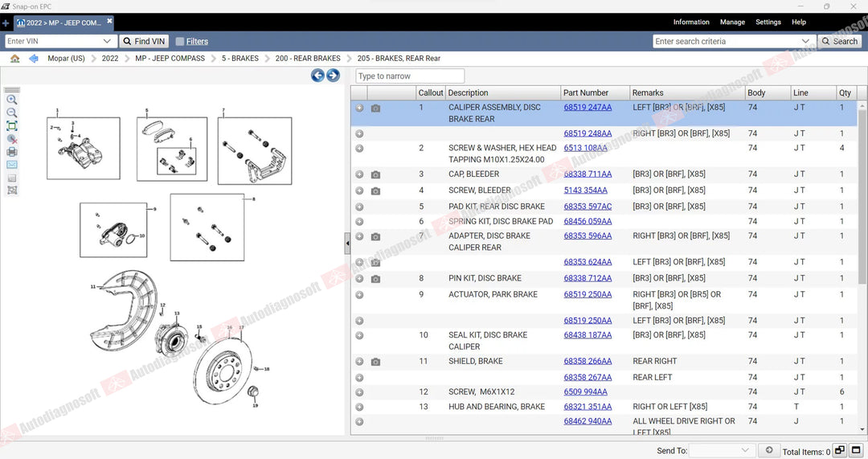Open the Information menu

click(x=691, y=23)
